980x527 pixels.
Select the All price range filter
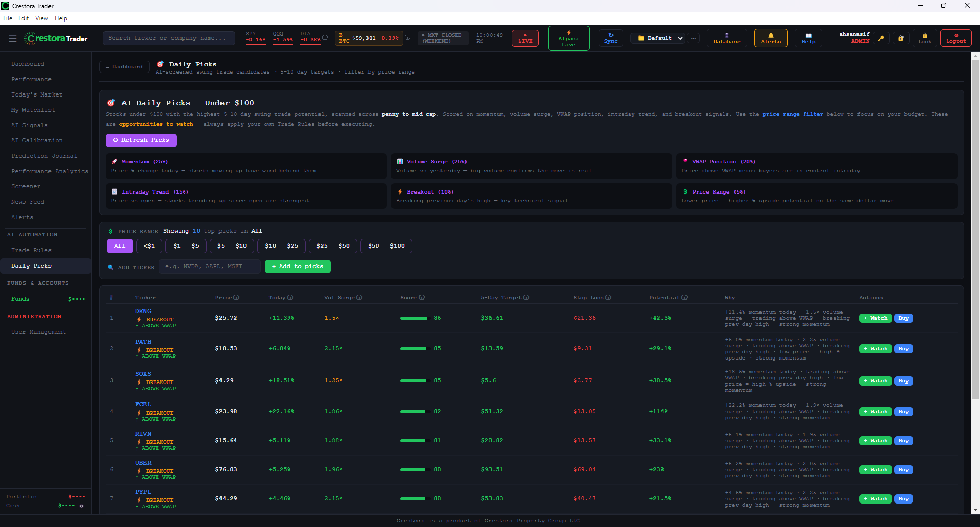tap(120, 246)
